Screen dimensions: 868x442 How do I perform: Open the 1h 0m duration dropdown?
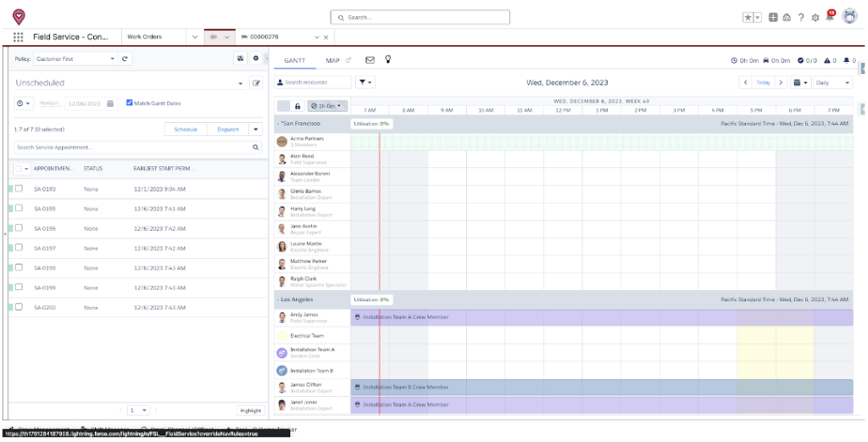328,106
